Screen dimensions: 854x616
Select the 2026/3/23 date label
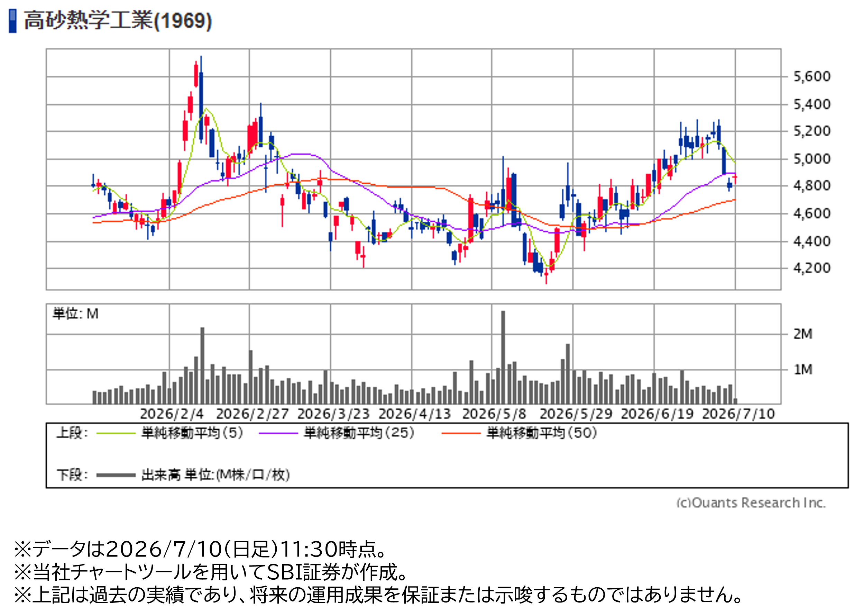click(334, 414)
